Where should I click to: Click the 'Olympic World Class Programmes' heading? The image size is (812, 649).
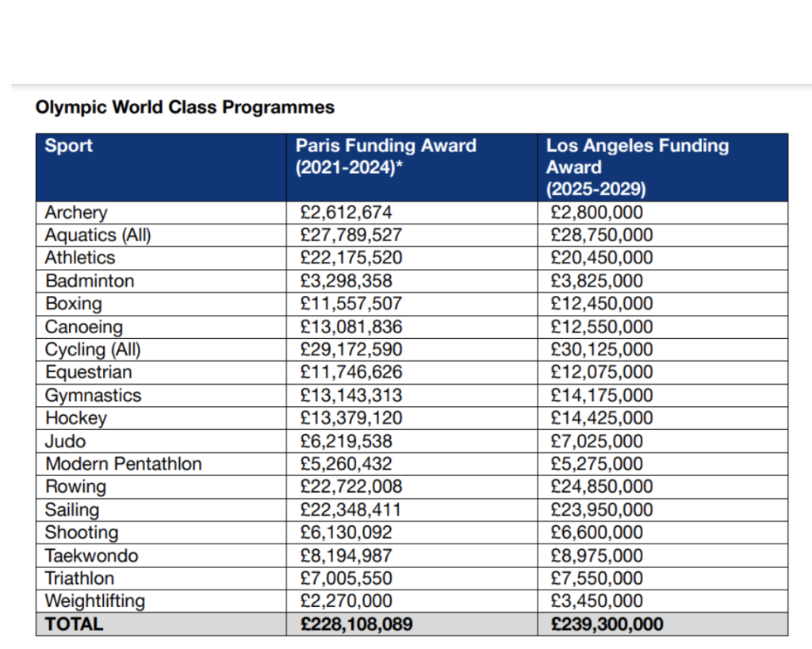(x=185, y=107)
